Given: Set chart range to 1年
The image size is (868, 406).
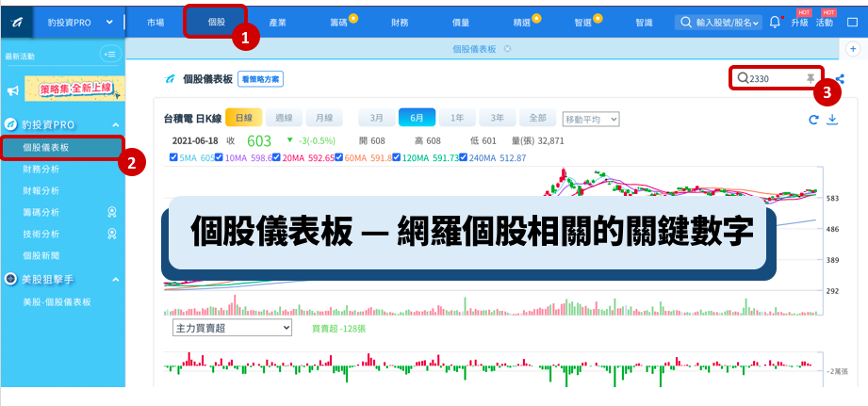Looking at the screenshot, I should [x=457, y=118].
